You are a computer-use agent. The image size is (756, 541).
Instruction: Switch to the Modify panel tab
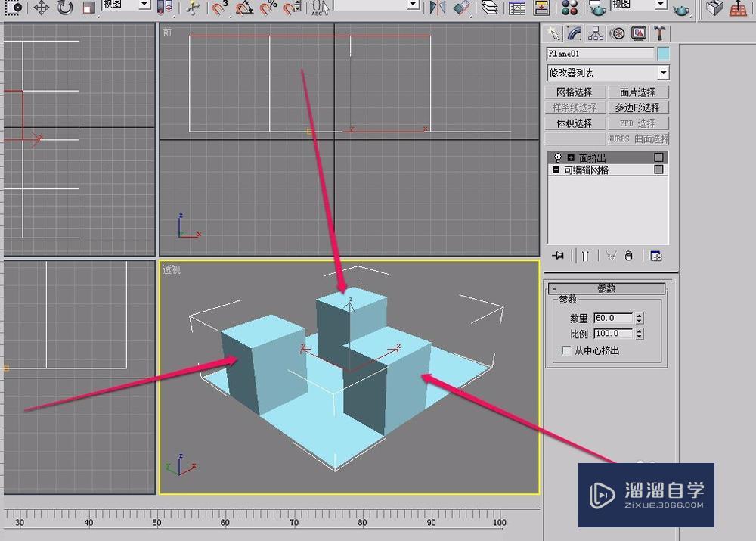coord(575,33)
